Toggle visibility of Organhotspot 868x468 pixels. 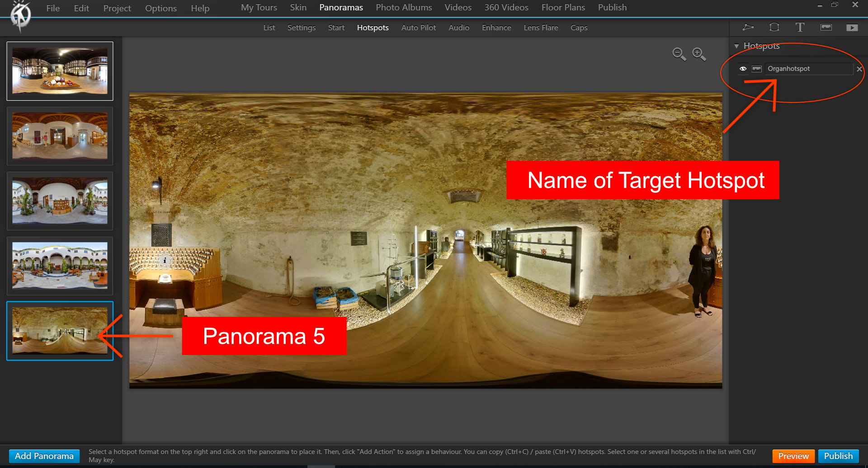tap(743, 69)
